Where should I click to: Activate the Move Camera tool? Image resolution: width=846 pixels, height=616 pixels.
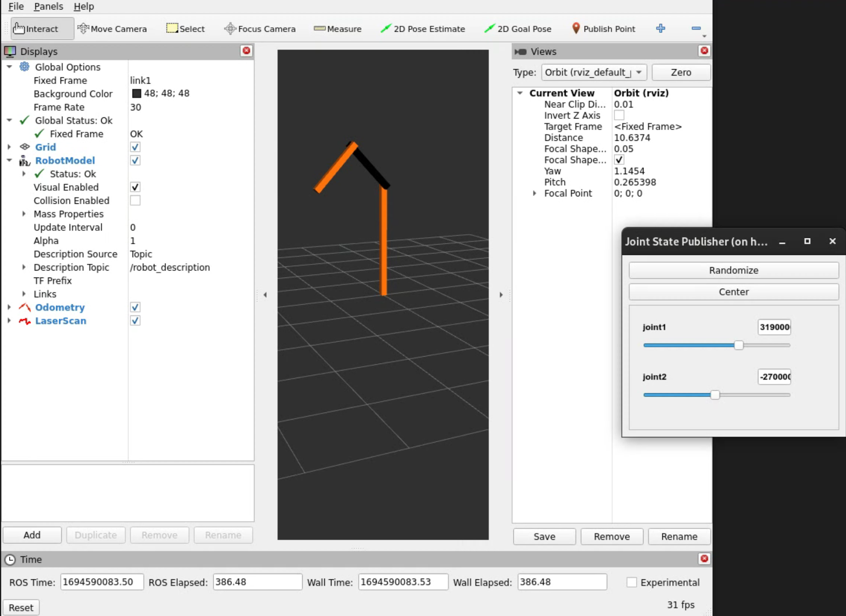click(112, 29)
